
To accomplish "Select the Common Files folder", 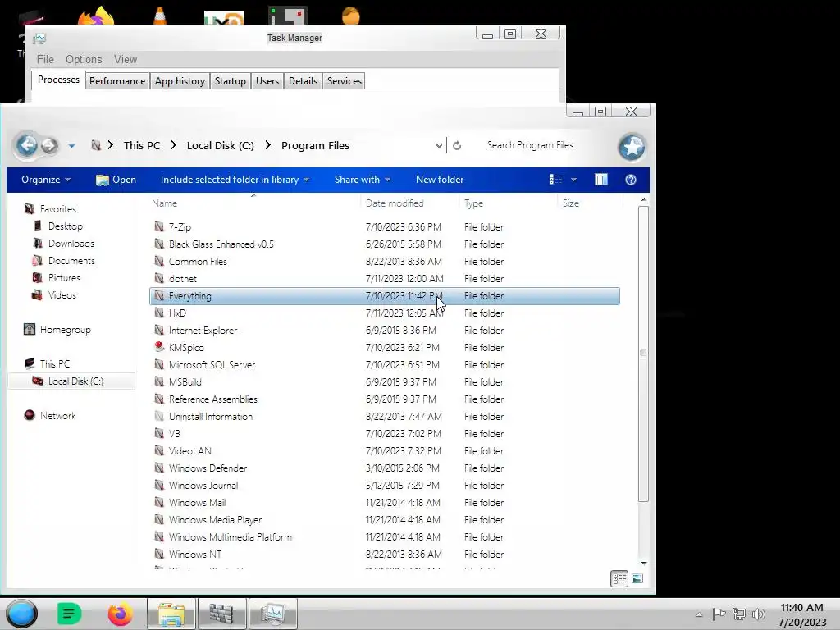I will (x=198, y=262).
